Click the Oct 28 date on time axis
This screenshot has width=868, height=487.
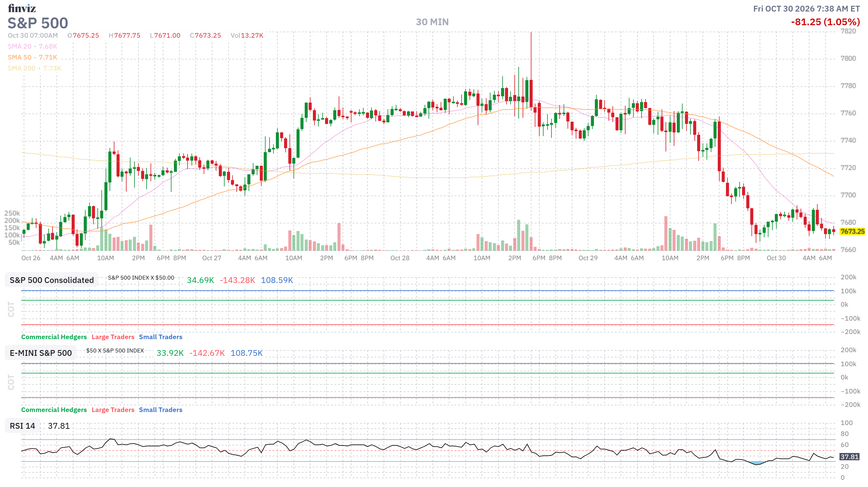[x=400, y=258]
